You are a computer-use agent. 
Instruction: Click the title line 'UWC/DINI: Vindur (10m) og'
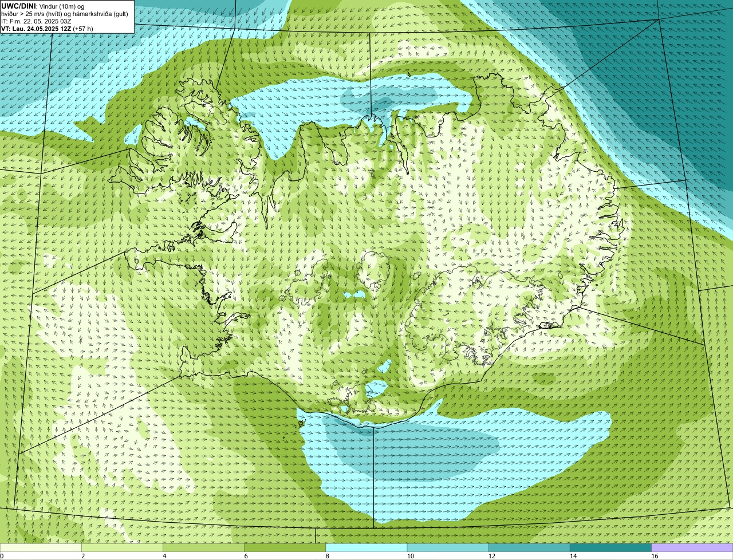[x=43, y=6]
